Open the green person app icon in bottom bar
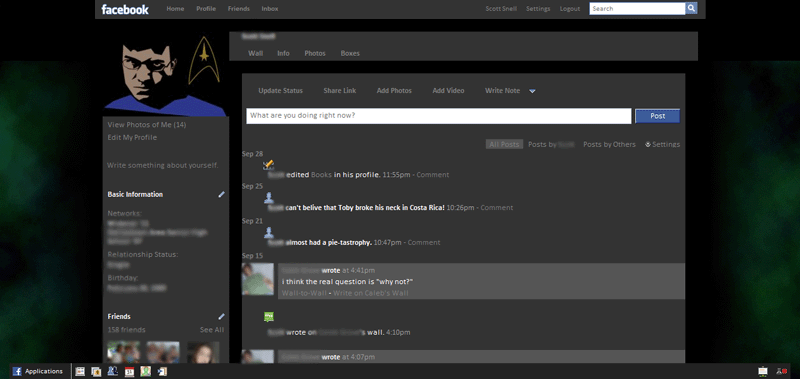 [146, 371]
